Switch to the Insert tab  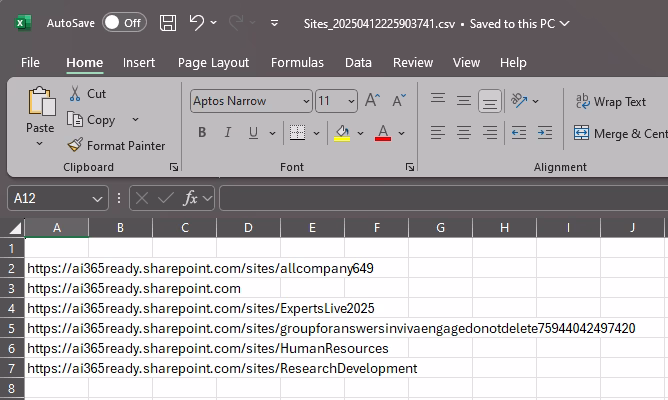(139, 63)
